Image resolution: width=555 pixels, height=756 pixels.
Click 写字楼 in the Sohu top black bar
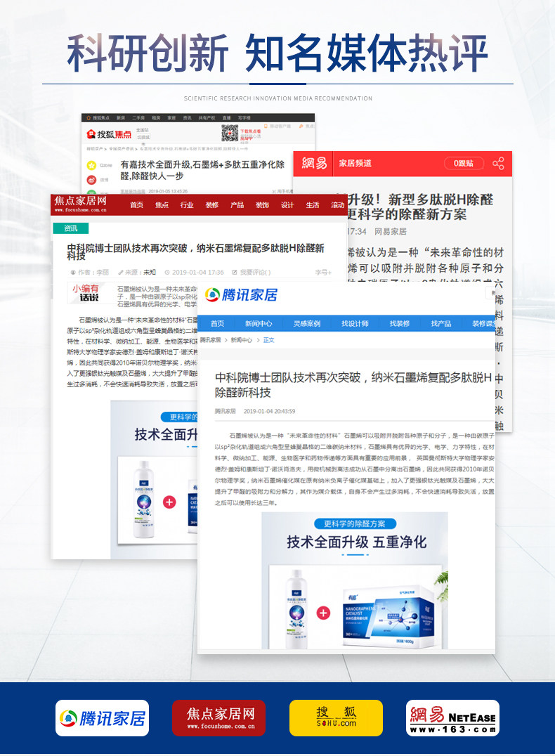[244, 118]
